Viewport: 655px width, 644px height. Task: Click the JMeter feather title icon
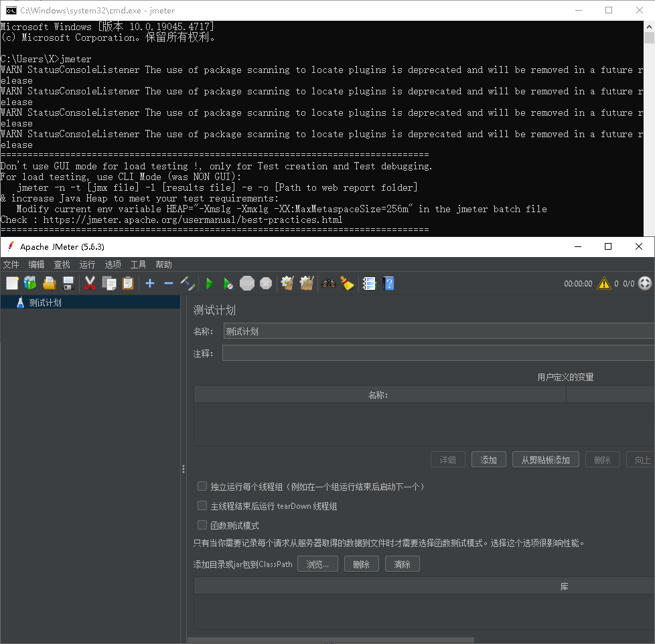[11, 246]
